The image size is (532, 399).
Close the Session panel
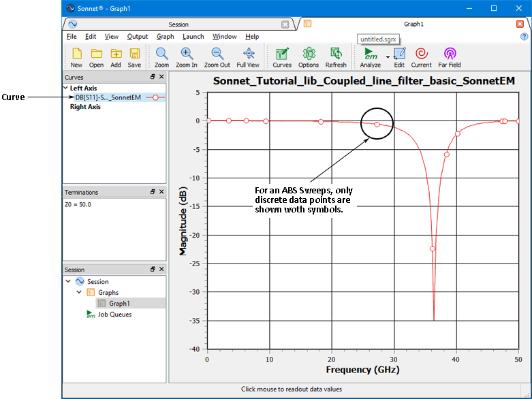tap(161, 269)
